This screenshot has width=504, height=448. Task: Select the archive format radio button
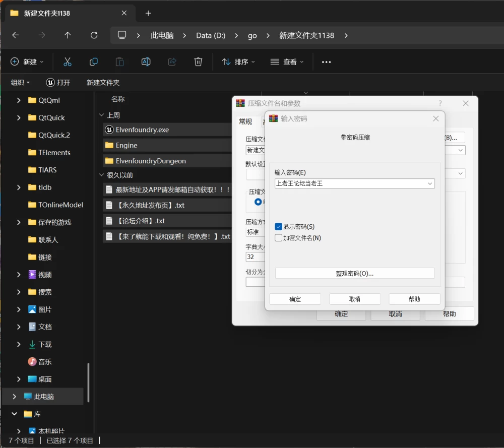coord(258,202)
